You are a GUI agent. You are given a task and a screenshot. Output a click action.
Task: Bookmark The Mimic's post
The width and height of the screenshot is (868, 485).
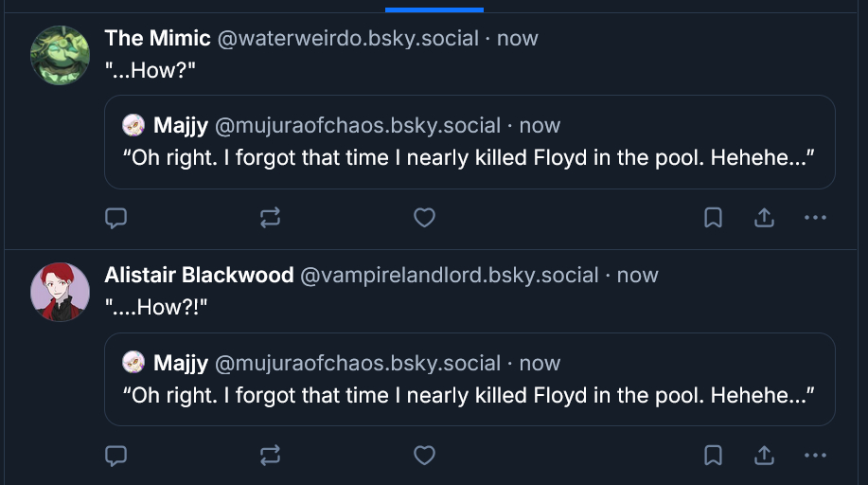(x=714, y=218)
